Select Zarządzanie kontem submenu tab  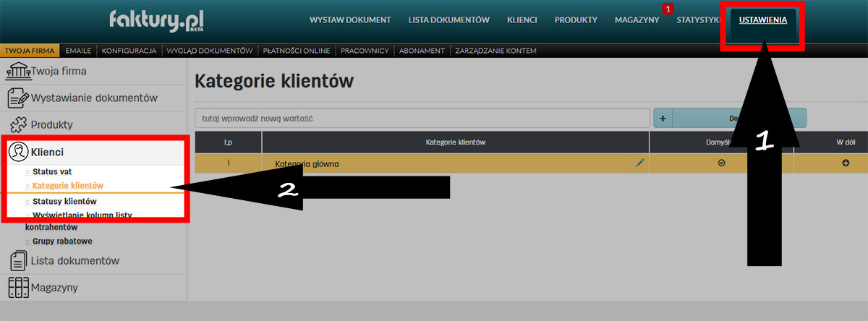click(x=495, y=51)
